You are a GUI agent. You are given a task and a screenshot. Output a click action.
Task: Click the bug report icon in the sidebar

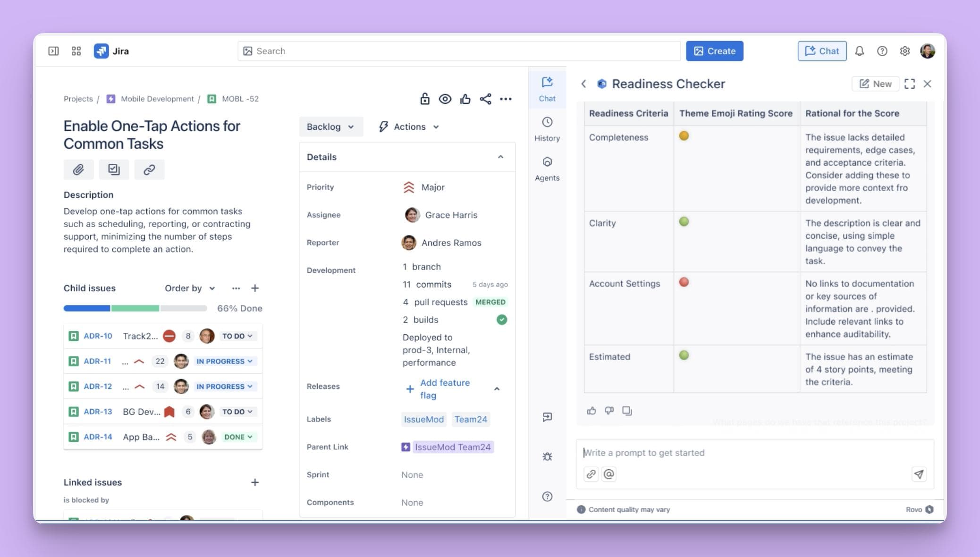click(547, 456)
